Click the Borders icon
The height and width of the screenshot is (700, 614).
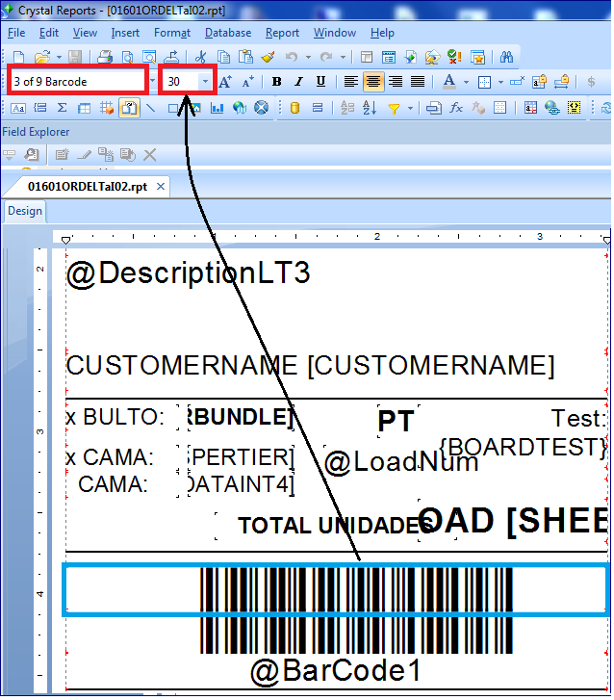click(x=484, y=82)
